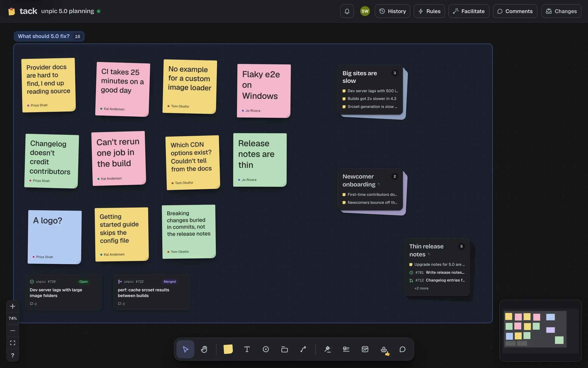Open 'Srcset generation is slow' item

(x=370, y=106)
